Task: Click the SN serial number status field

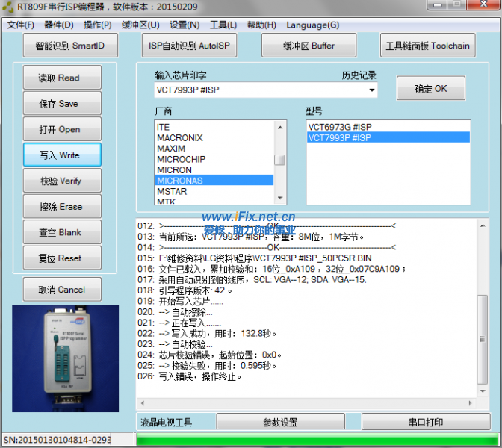Action: pyautogui.click(x=57, y=440)
